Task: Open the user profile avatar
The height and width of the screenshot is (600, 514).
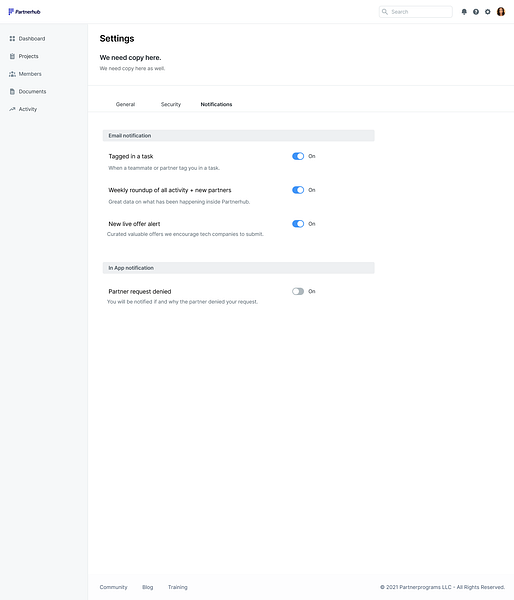Action: 501,12
